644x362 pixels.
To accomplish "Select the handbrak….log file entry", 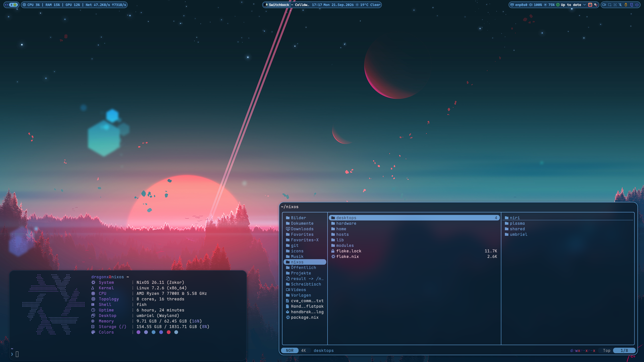I will (305, 312).
